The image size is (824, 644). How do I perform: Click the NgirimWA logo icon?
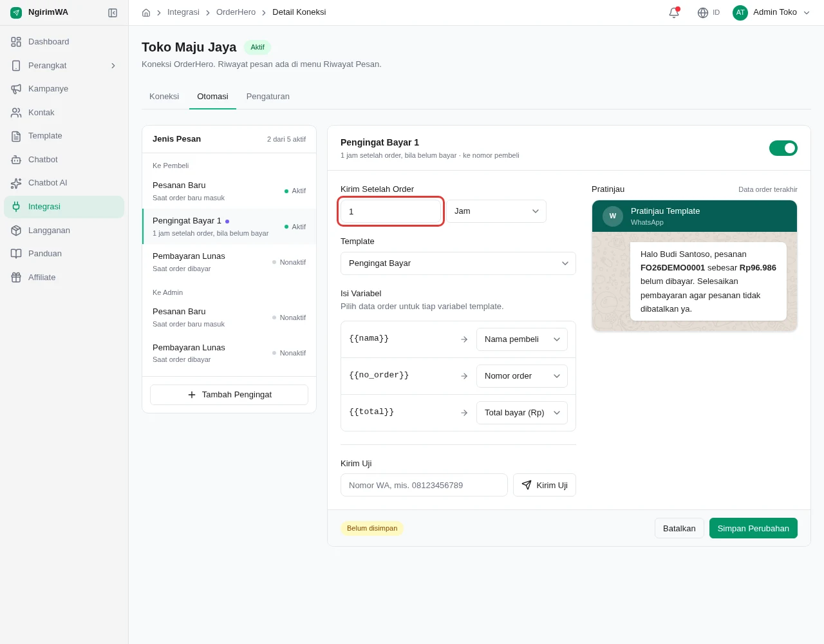pyautogui.click(x=16, y=12)
